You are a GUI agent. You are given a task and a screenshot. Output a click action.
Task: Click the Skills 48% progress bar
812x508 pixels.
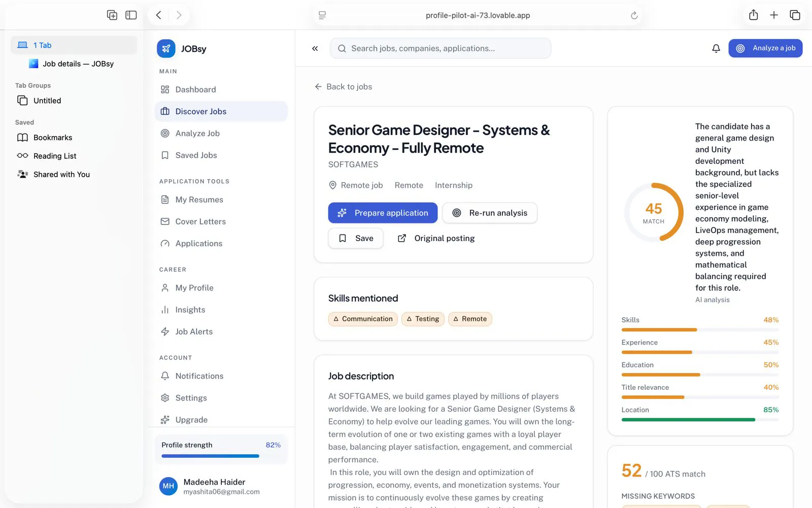700,330
